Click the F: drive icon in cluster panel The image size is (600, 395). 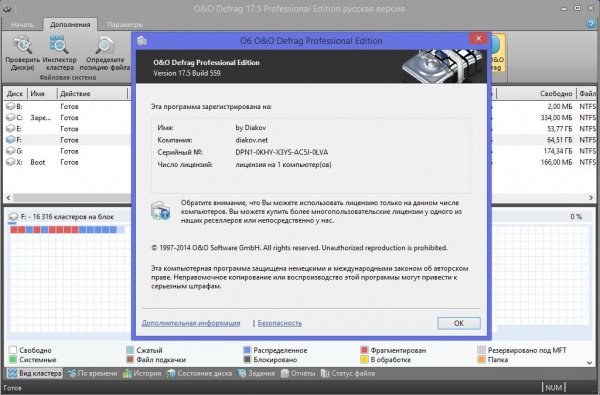point(13,217)
